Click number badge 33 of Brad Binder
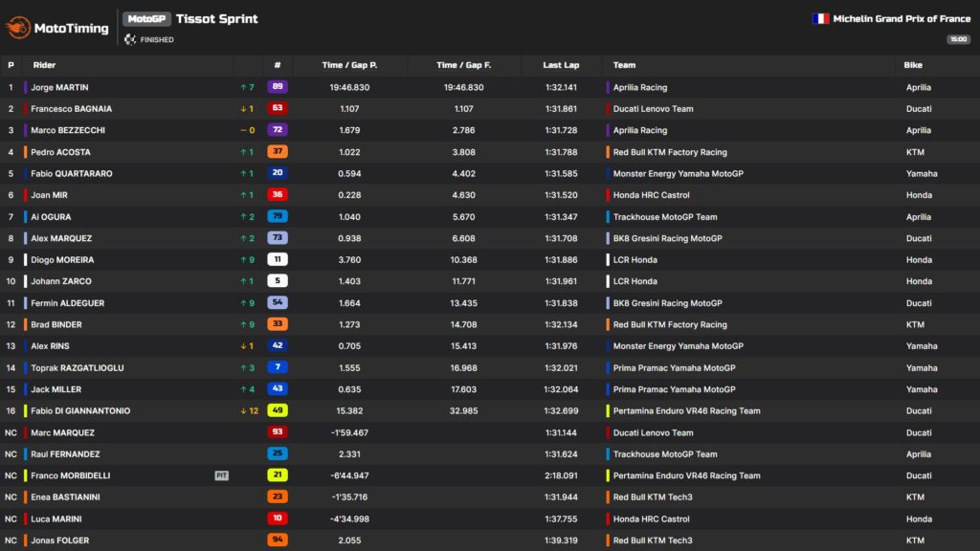 pos(278,323)
